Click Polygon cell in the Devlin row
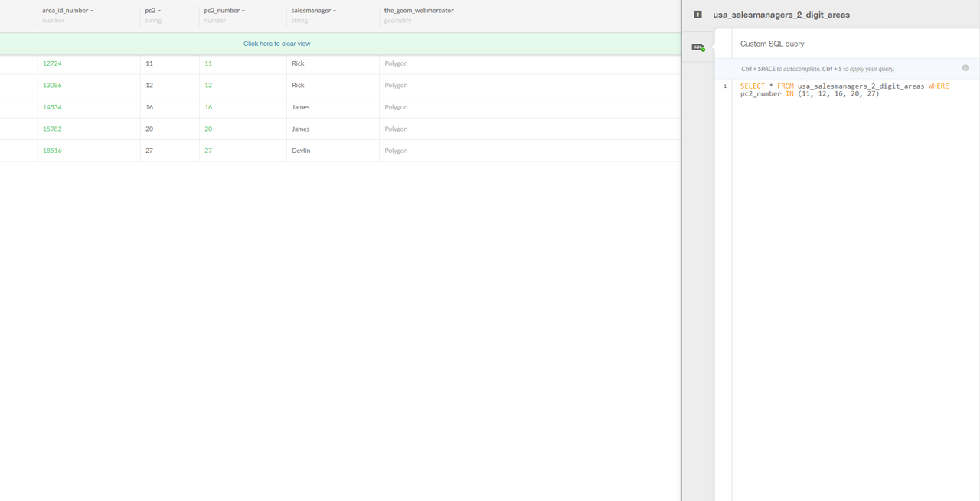The image size is (980, 501). 396,151
